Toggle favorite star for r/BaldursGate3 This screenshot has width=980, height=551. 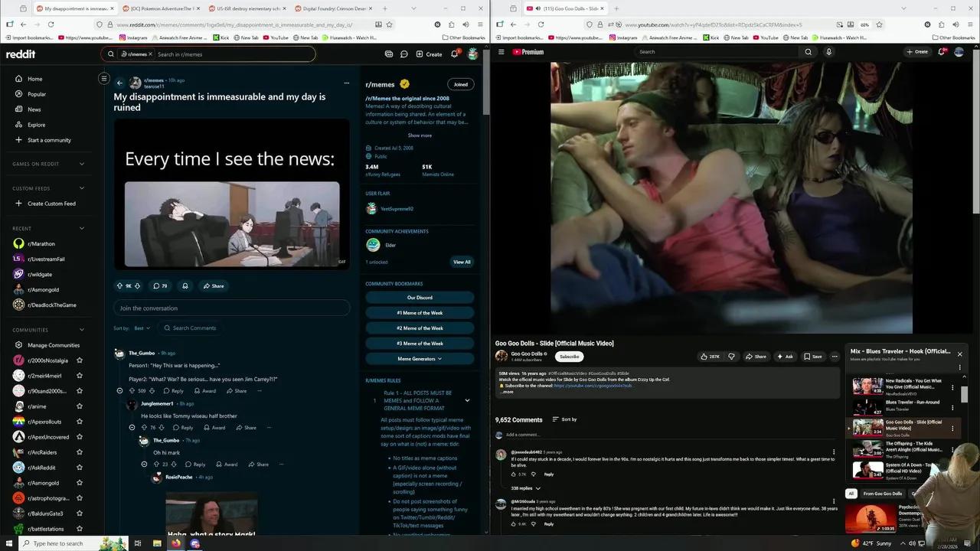tap(80, 514)
